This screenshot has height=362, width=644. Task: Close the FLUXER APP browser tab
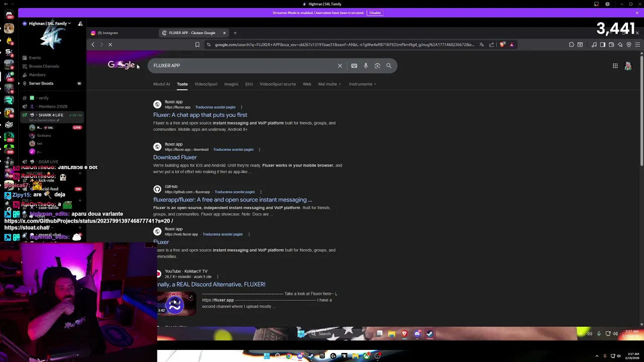[224, 33]
